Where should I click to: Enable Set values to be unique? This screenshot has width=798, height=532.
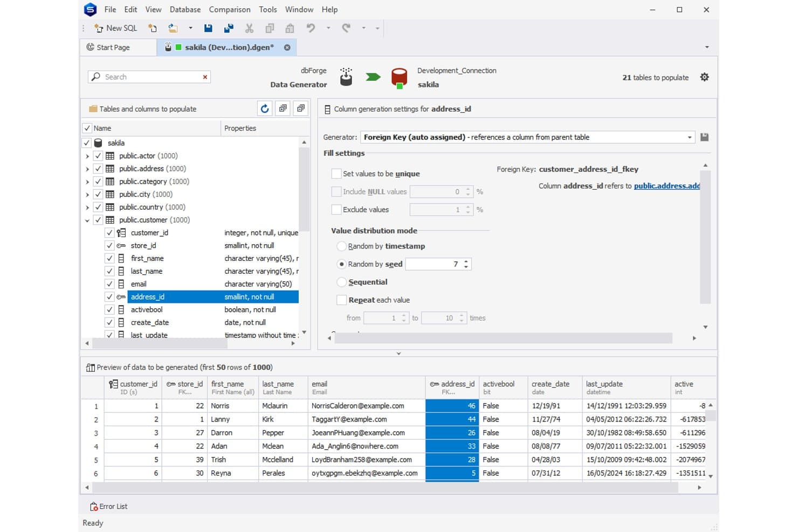(x=336, y=174)
